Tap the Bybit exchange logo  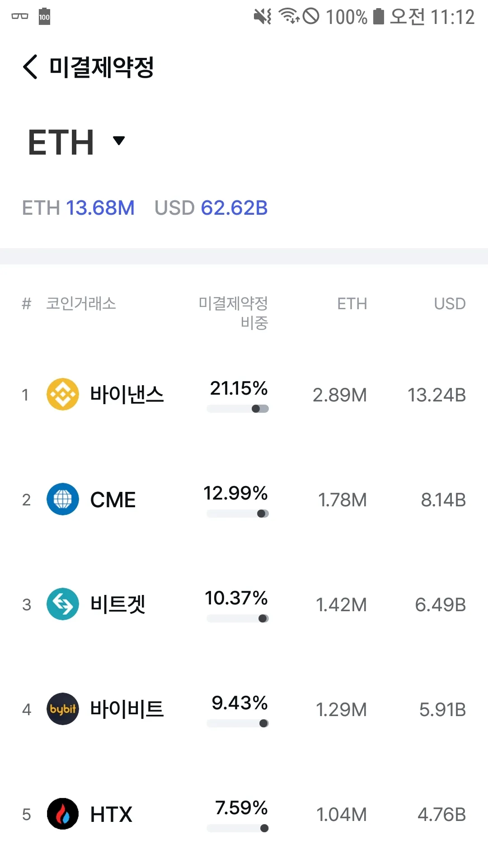coord(63,709)
